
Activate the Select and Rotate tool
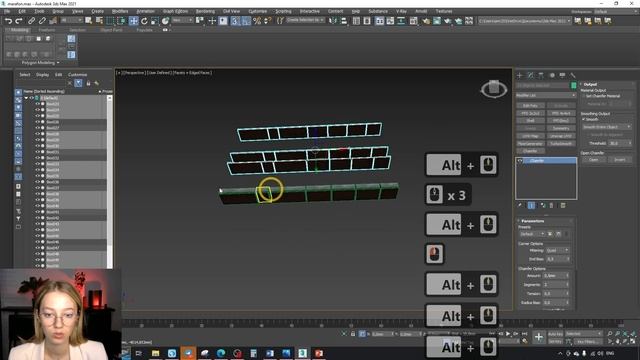144,21
